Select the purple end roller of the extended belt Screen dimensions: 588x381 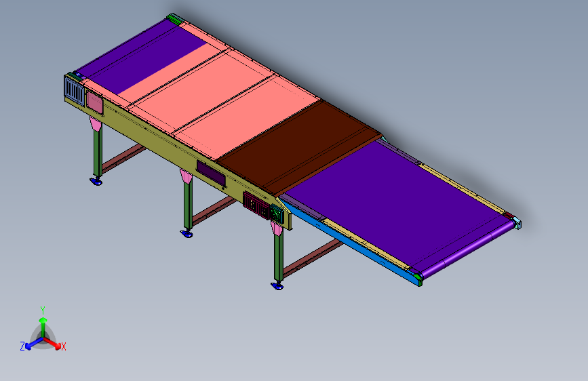point(469,249)
